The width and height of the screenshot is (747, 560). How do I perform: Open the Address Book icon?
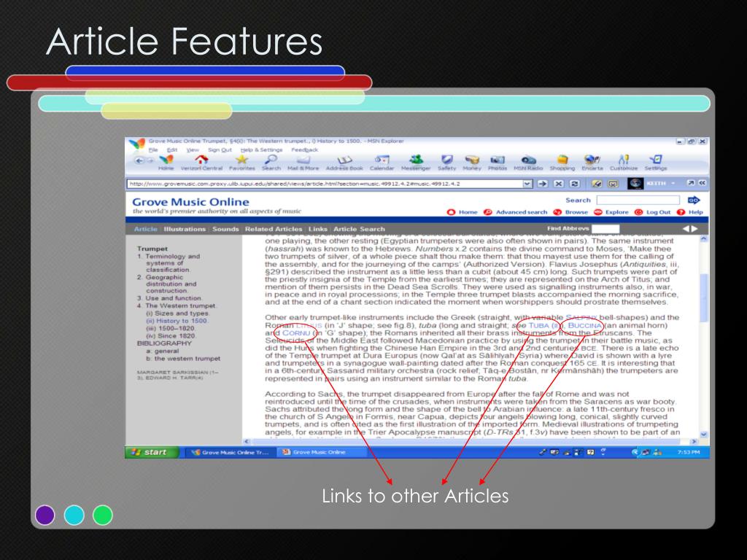click(x=344, y=160)
